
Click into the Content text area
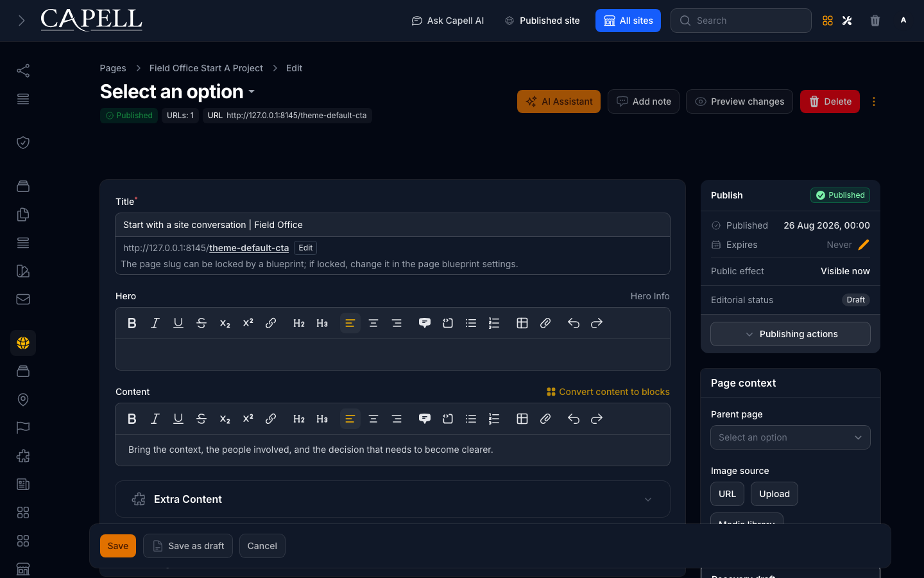click(393, 450)
